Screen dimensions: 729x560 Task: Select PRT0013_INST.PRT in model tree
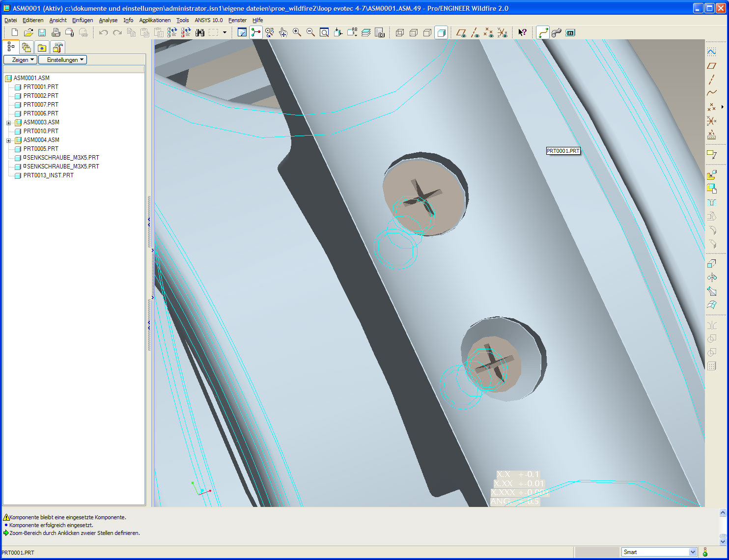(x=48, y=175)
